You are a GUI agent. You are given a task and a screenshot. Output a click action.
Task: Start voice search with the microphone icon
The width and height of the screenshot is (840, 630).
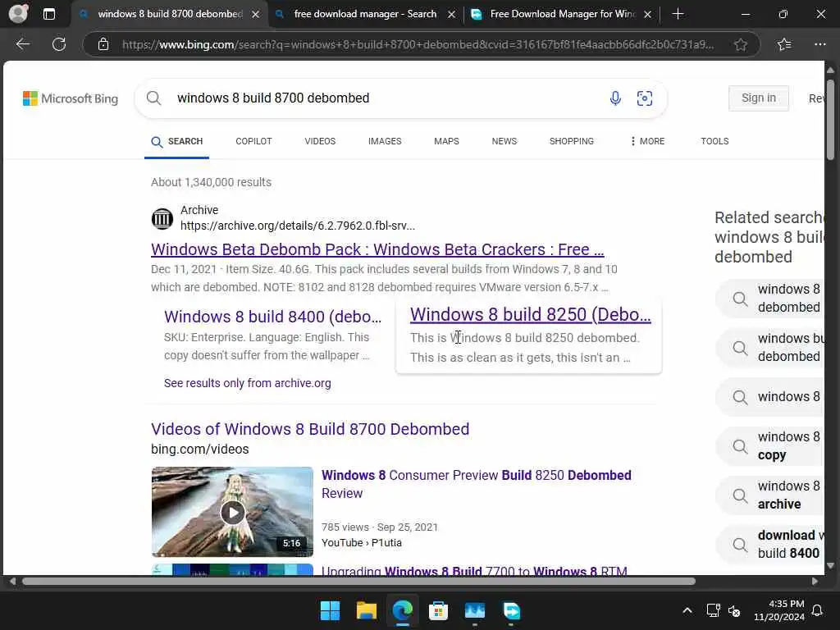(x=615, y=98)
